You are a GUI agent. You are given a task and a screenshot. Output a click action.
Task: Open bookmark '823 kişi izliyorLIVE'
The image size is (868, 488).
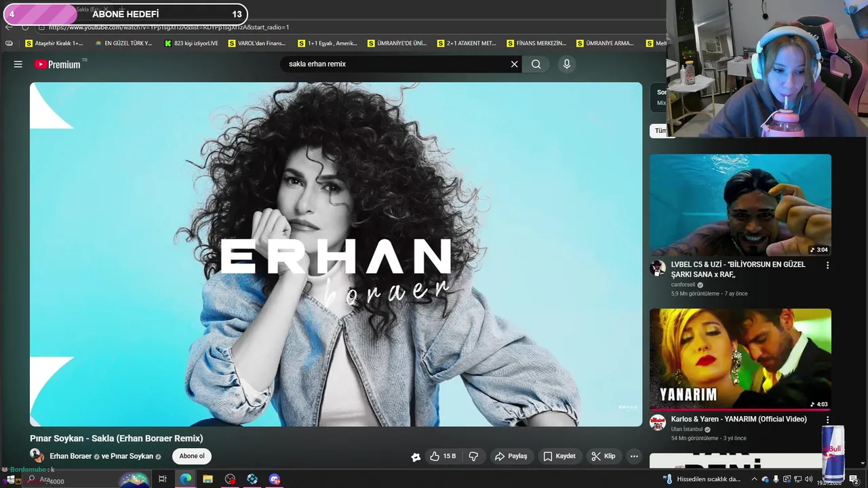(x=192, y=43)
